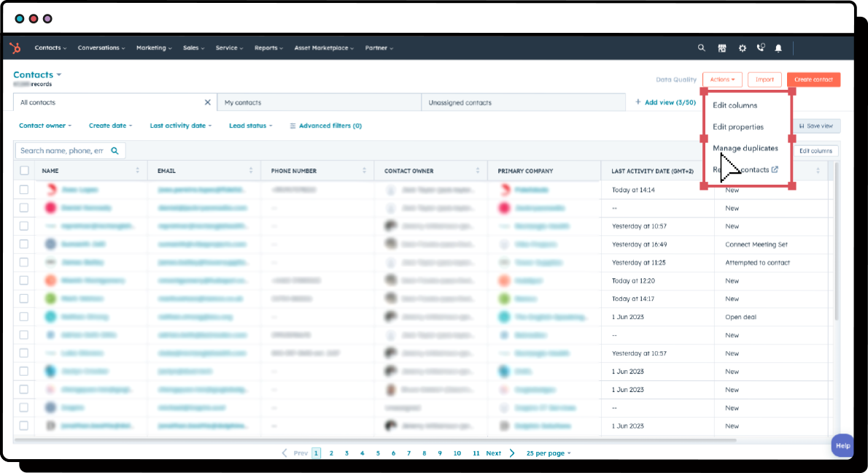This screenshot has height=473, width=868.
Task: Open the Asset Marketplace store icon
Action: (x=721, y=47)
